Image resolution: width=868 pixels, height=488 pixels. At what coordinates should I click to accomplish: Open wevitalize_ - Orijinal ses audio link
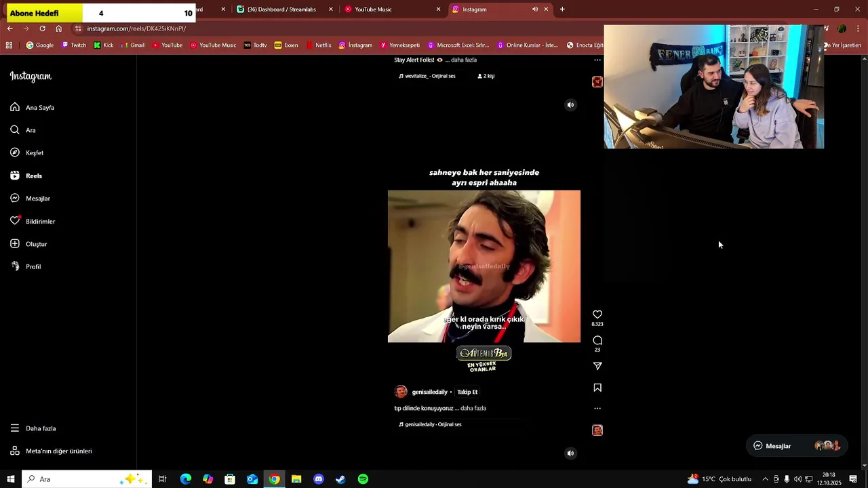coord(427,76)
